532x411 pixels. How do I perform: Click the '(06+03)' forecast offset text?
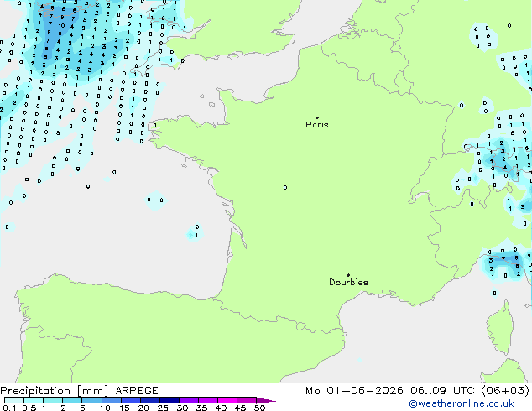click(505, 391)
